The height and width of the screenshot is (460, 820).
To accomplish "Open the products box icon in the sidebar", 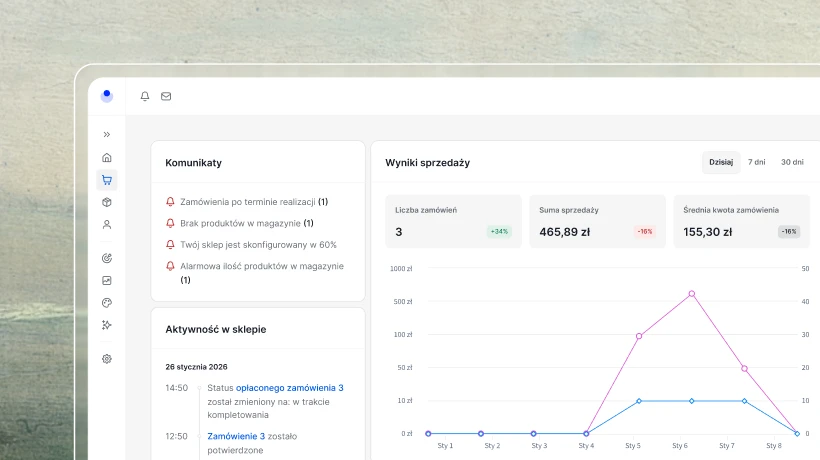I will point(107,202).
